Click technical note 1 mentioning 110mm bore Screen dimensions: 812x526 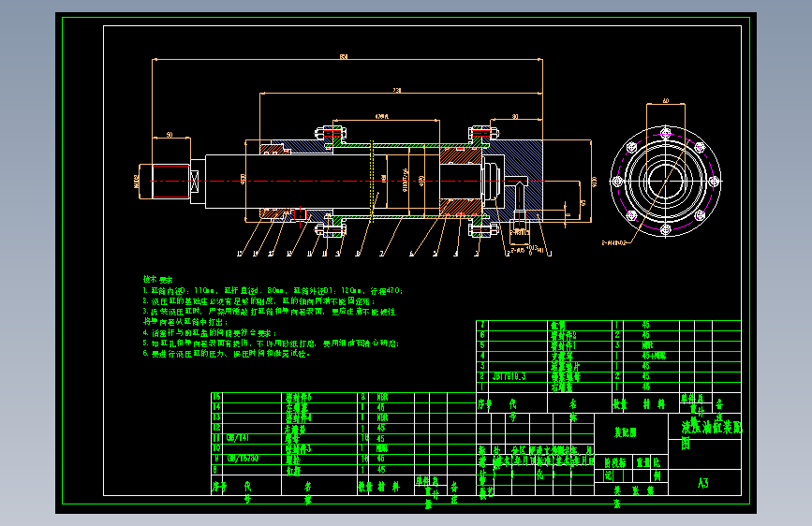pyautogui.click(x=273, y=291)
